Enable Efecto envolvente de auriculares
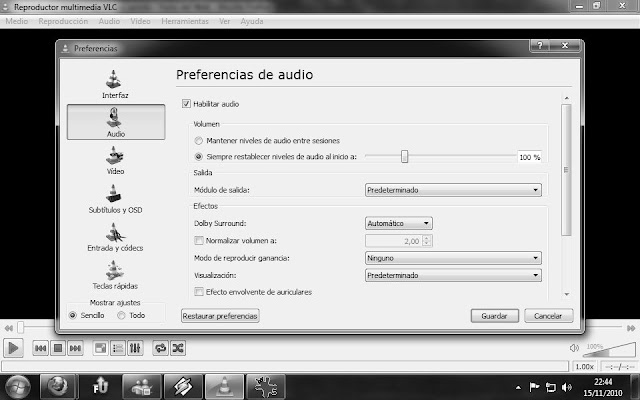The width and height of the screenshot is (640, 400). pos(199,292)
